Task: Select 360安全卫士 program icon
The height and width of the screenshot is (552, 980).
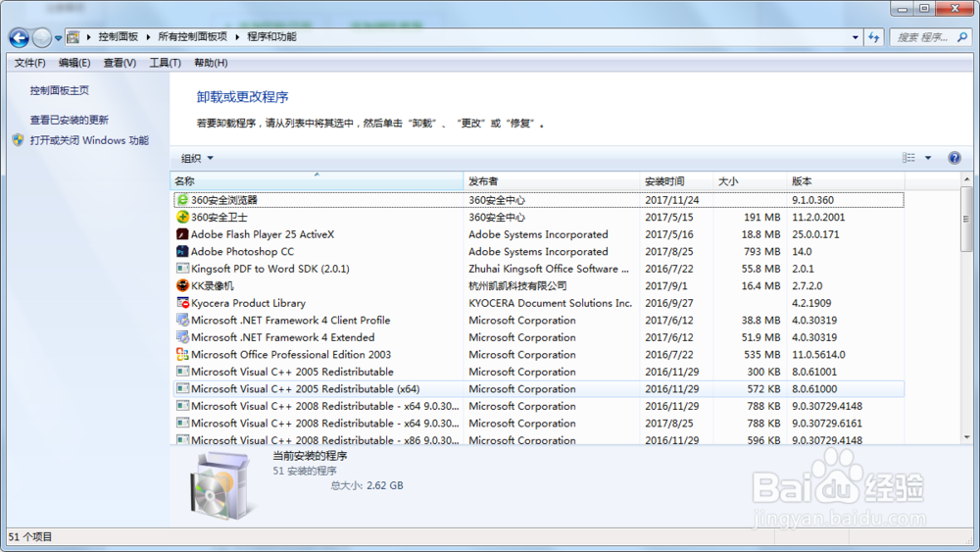Action: point(182,217)
